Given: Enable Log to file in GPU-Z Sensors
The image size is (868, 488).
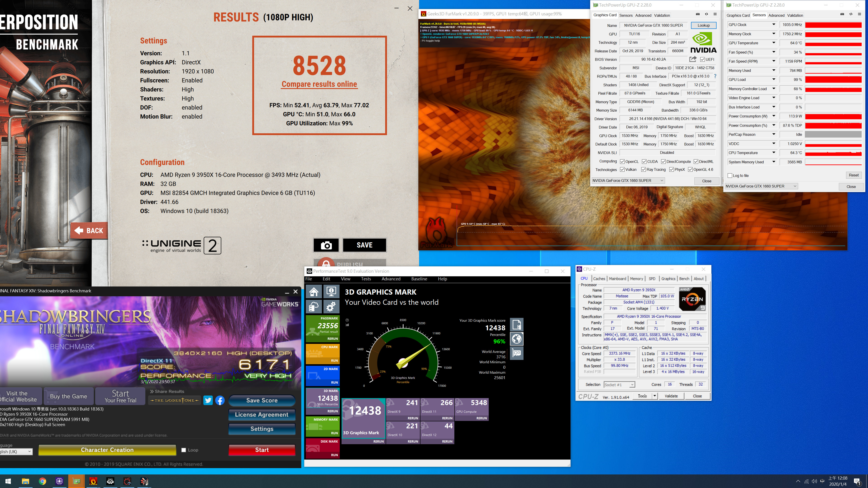Looking at the screenshot, I should click(730, 176).
